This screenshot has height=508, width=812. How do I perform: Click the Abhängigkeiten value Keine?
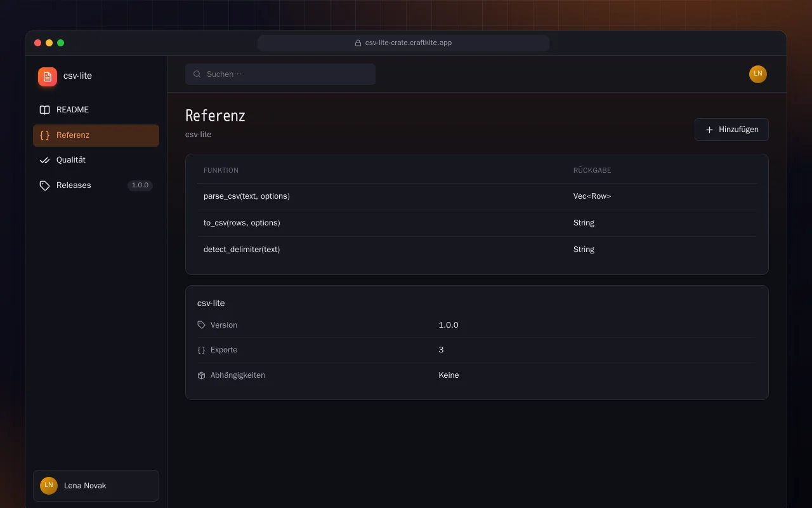(x=449, y=375)
